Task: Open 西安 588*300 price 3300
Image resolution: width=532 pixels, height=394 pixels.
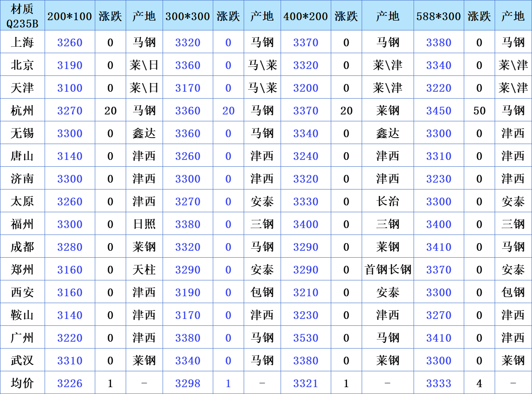Action: pos(438,292)
